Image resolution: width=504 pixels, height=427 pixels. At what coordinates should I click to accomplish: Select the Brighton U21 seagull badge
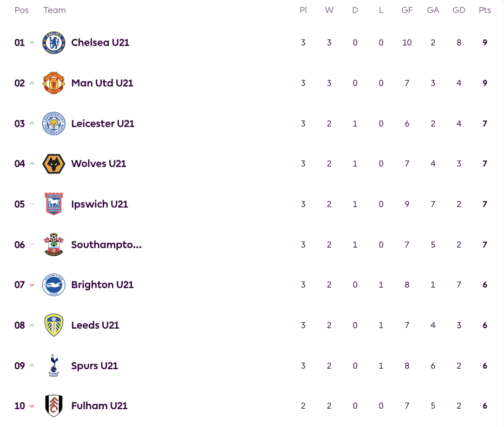(54, 285)
